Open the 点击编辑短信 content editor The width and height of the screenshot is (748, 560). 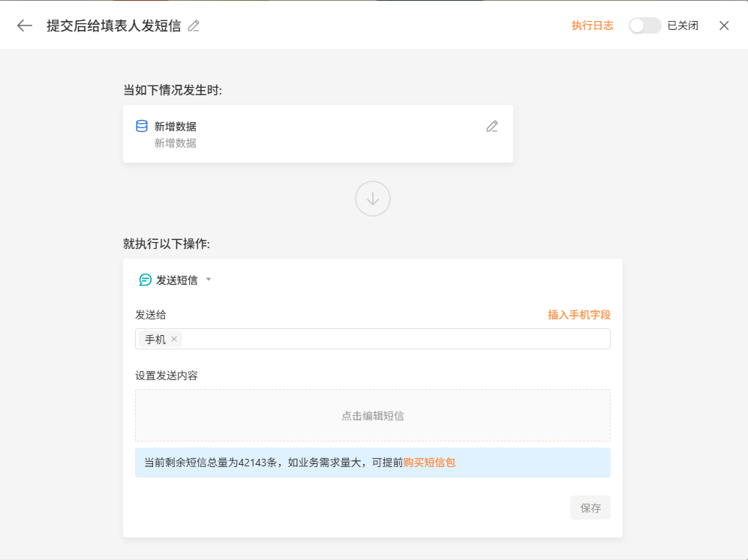point(373,415)
